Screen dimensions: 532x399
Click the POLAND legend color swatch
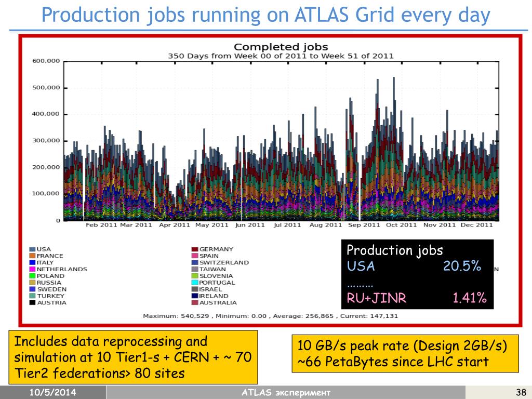coord(32,276)
